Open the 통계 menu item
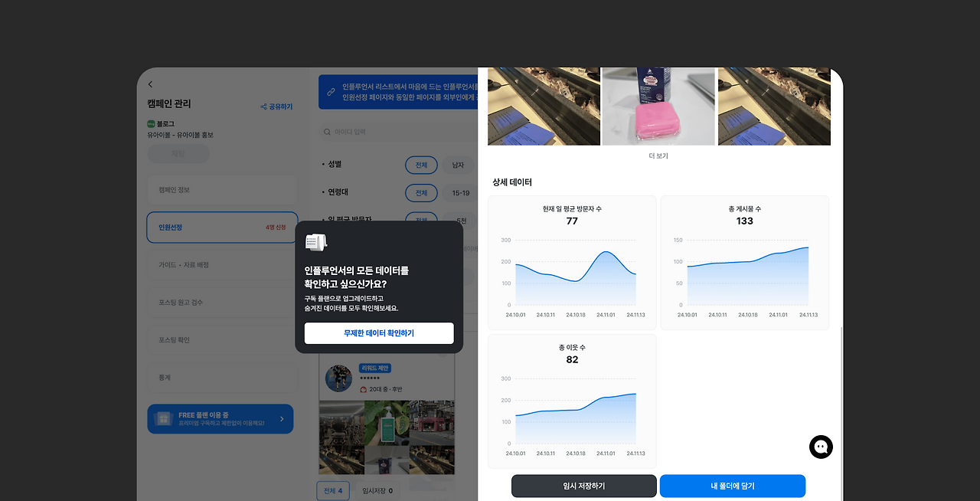 click(222, 378)
